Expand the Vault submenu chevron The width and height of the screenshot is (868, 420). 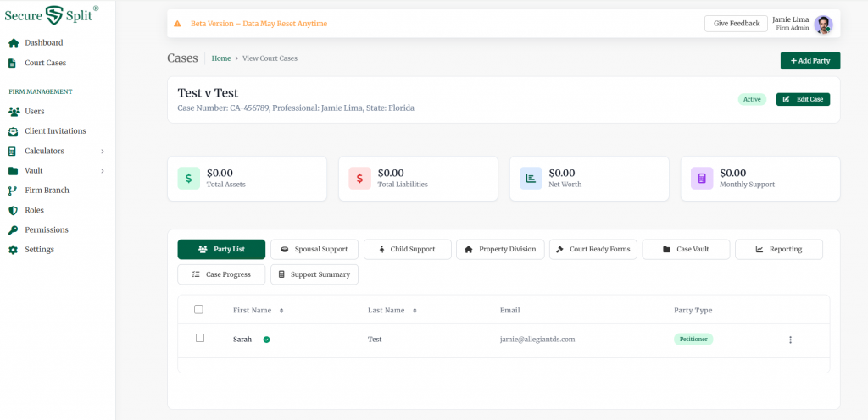[x=103, y=171]
